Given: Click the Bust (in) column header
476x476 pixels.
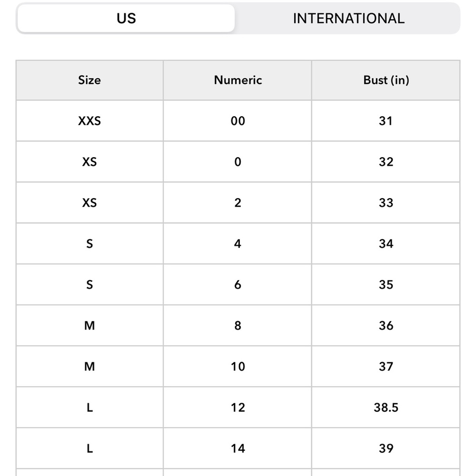Looking at the screenshot, I should pyautogui.click(x=386, y=80).
